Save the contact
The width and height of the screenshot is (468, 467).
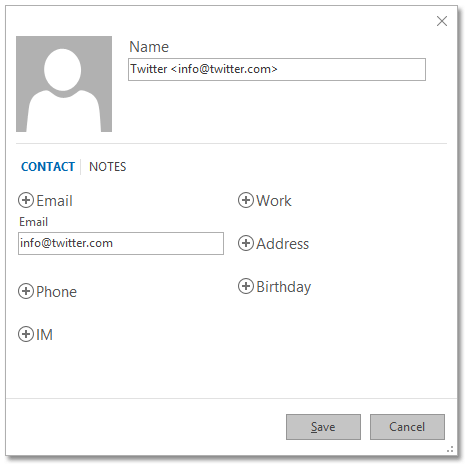[323, 427]
